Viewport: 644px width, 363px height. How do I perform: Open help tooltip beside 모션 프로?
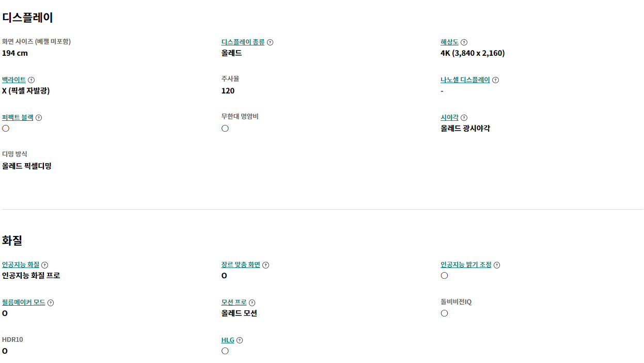point(252,303)
